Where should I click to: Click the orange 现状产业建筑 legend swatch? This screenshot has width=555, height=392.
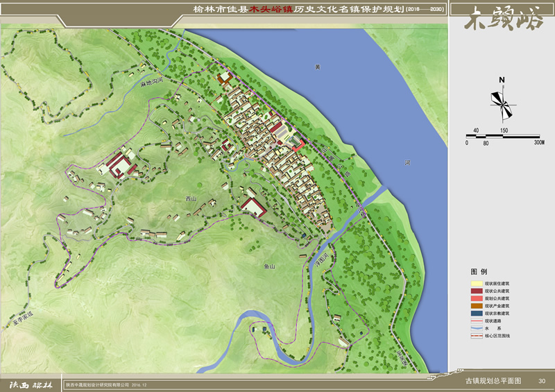coord(477,306)
